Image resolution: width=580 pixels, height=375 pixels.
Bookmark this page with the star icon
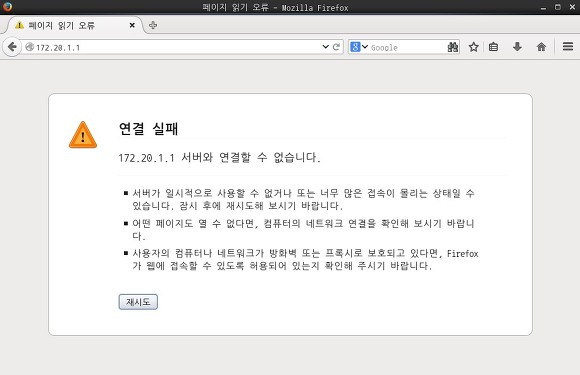tap(473, 47)
